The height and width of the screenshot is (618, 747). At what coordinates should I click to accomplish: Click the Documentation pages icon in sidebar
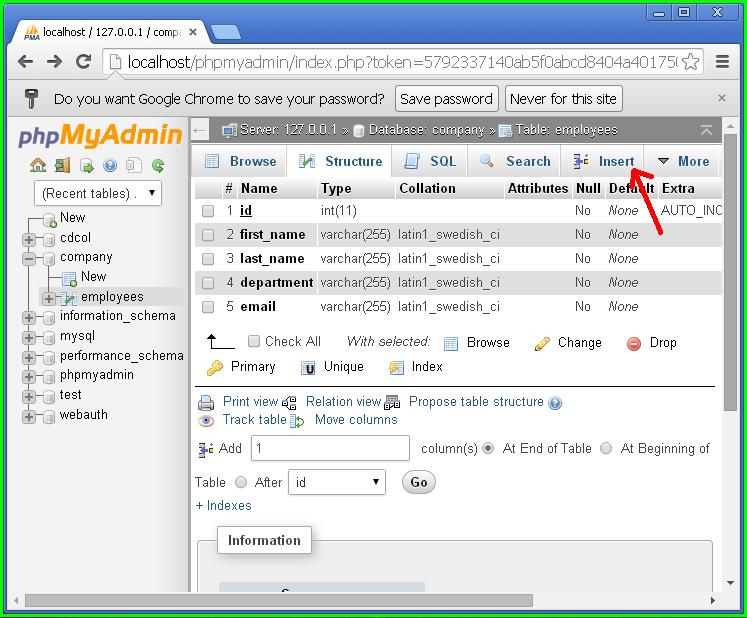click(133, 165)
